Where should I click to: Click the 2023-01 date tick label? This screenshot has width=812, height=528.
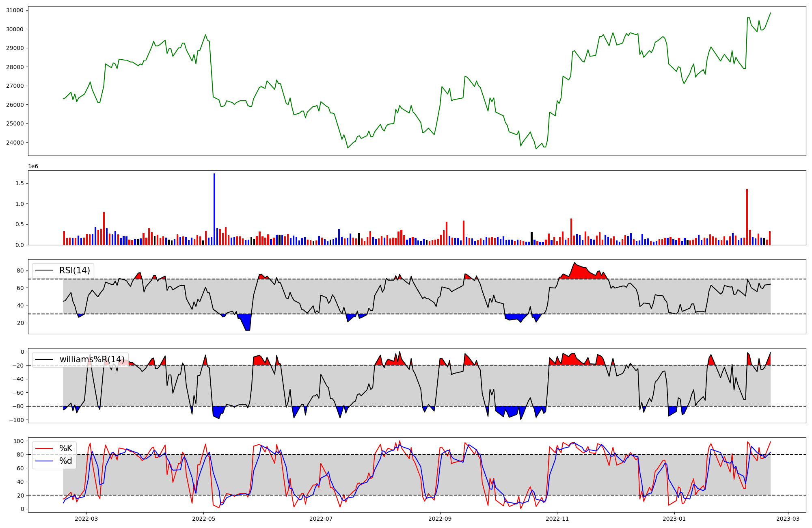[674, 519]
